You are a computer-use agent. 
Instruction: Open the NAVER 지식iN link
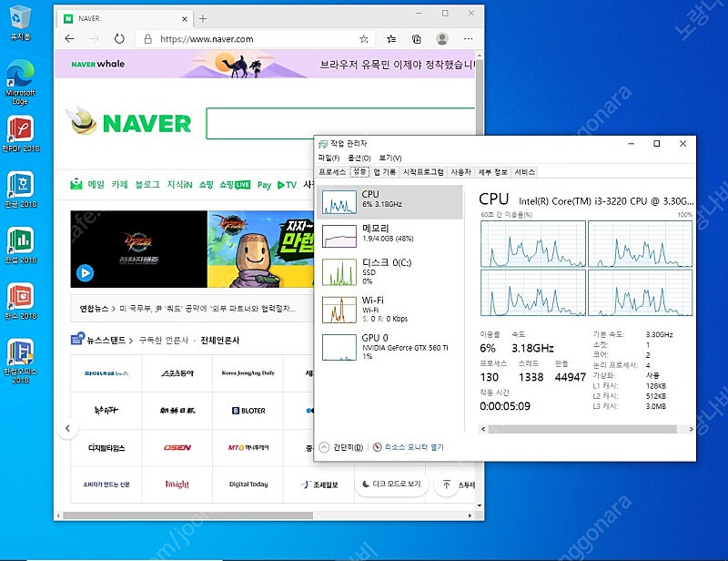(179, 185)
